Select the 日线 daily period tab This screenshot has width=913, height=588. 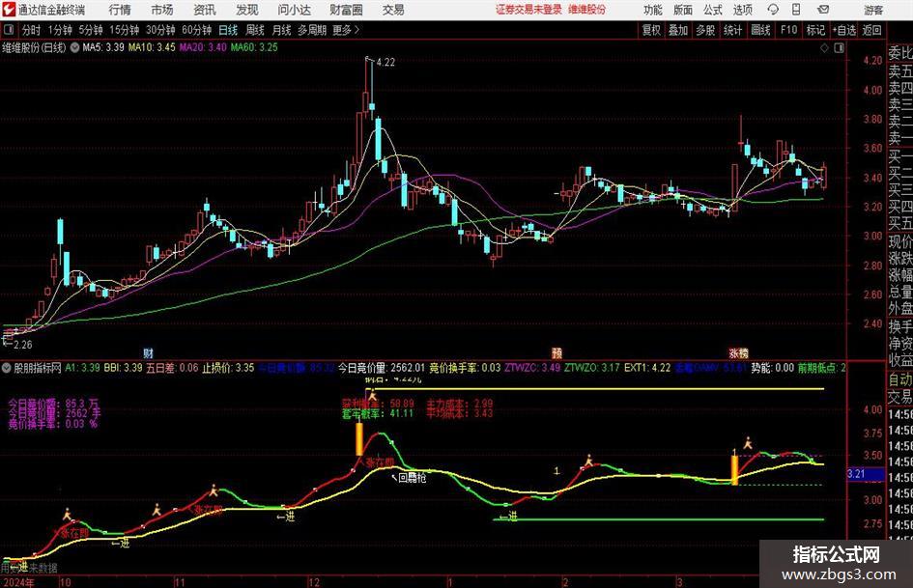coord(228,30)
